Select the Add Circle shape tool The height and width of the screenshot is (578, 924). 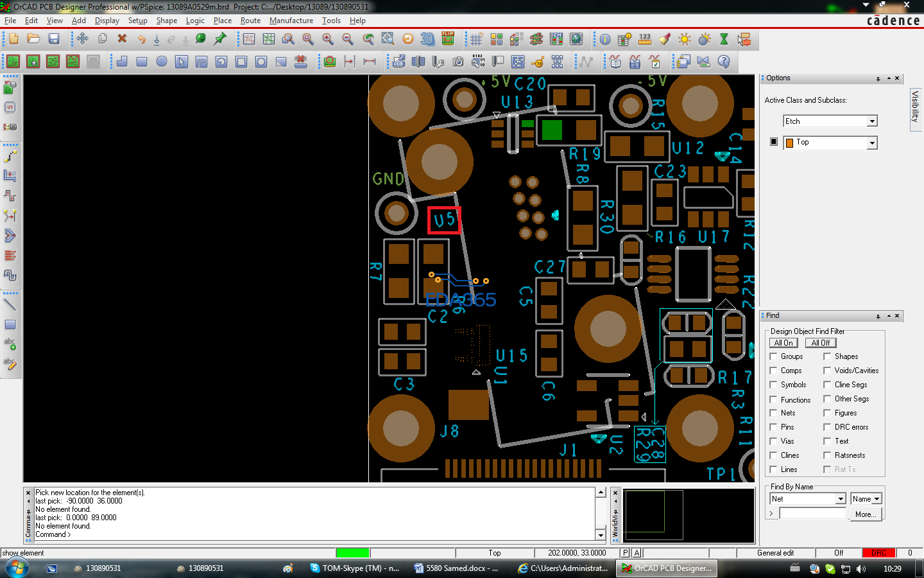[x=162, y=62]
